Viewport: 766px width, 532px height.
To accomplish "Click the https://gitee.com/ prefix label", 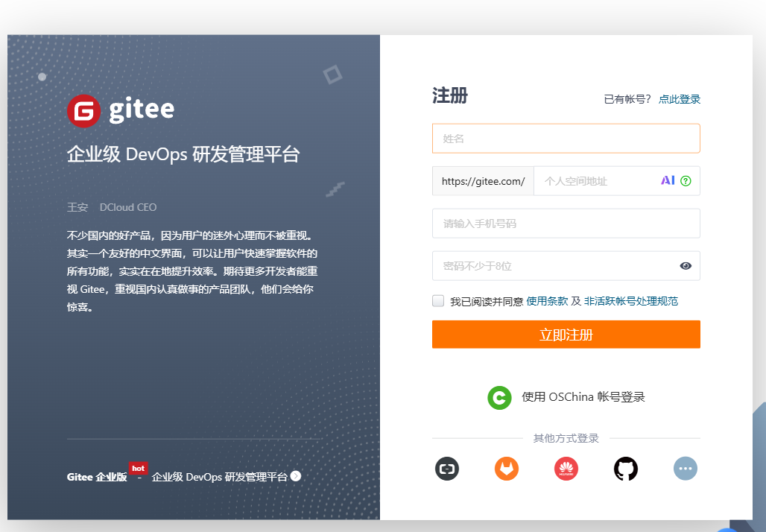I will (x=483, y=181).
